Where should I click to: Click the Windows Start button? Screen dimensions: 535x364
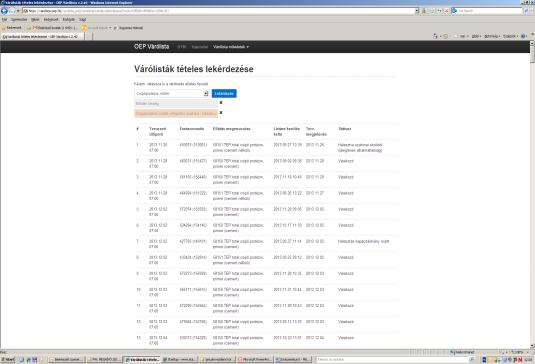(8, 360)
